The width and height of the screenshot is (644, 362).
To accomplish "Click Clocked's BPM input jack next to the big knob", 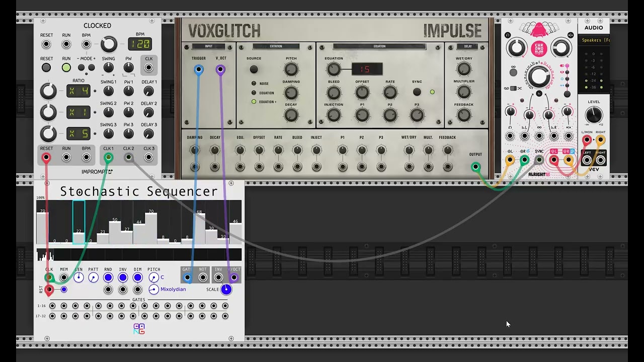I will 87,44.
